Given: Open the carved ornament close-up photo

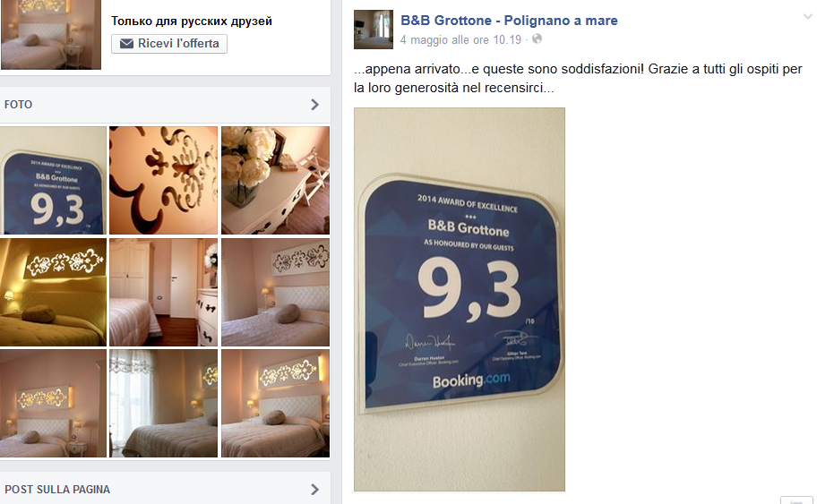Looking at the screenshot, I should (164, 180).
